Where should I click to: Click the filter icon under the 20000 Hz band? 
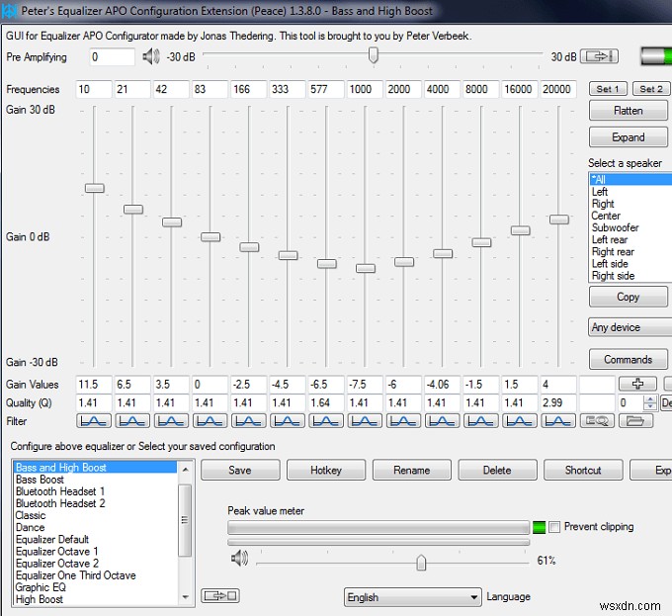click(558, 421)
